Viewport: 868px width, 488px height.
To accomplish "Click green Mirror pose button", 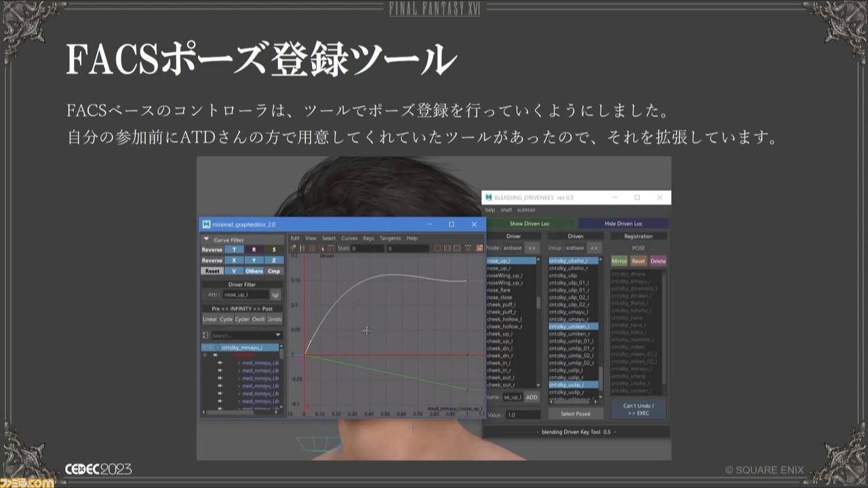I will [x=619, y=261].
